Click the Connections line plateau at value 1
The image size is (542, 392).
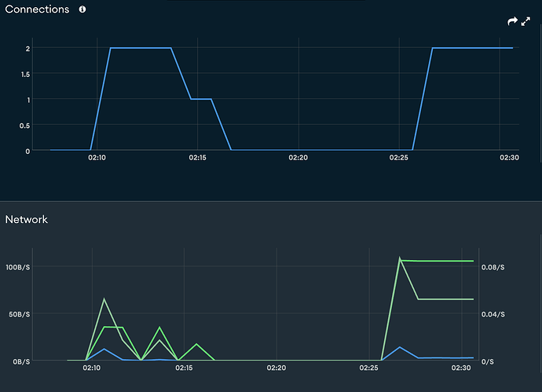[201, 99]
